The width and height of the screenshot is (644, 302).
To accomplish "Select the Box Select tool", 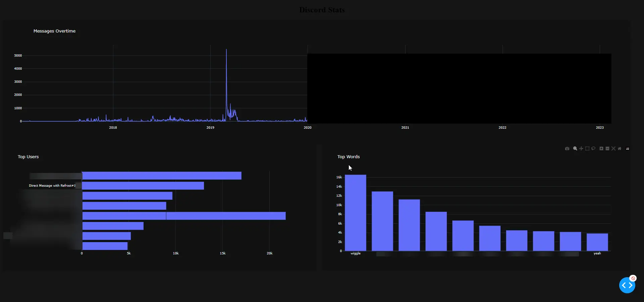I will pos(587,148).
